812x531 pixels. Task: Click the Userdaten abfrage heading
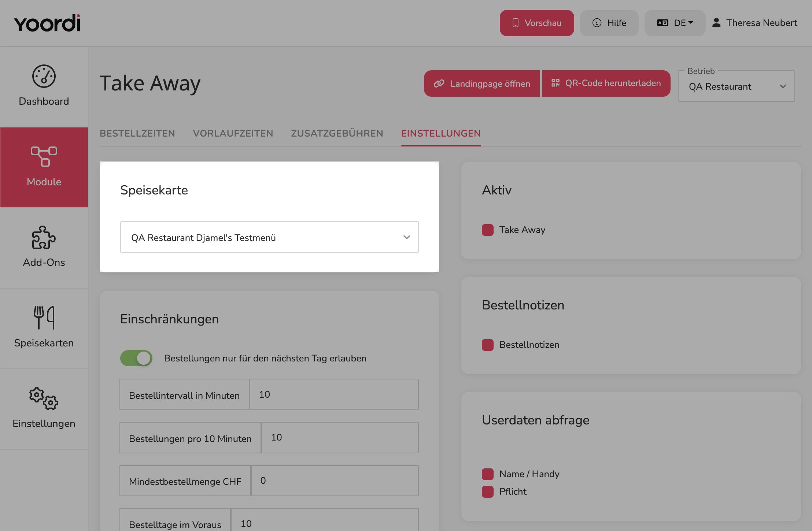pos(535,420)
